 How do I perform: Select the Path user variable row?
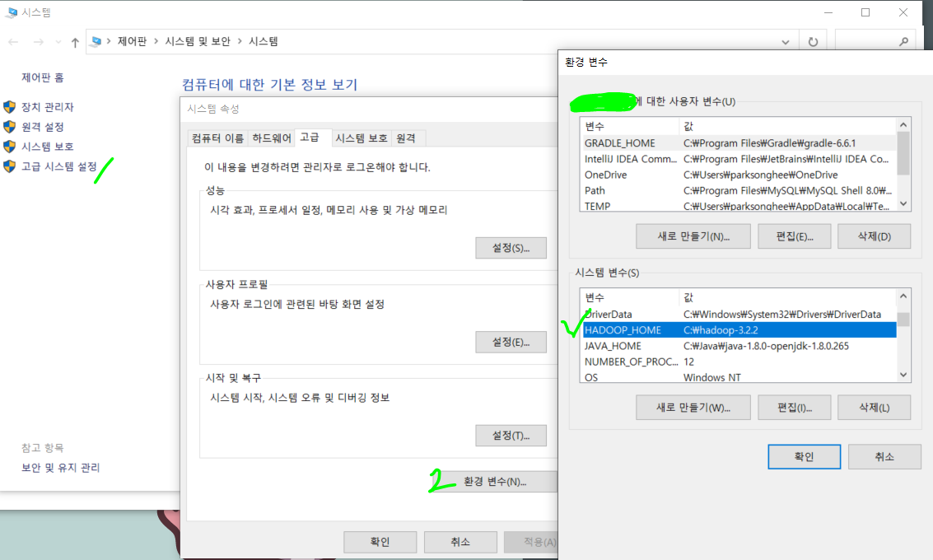[x=739, y=190]
